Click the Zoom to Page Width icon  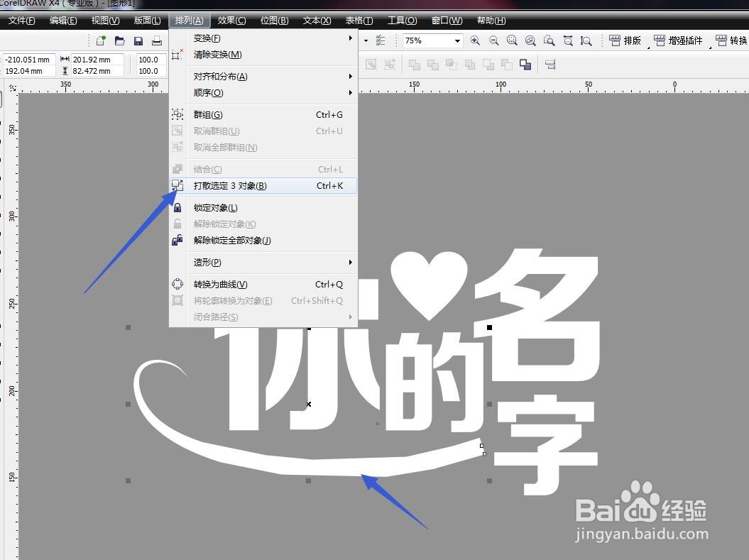[x=568, y=40]
